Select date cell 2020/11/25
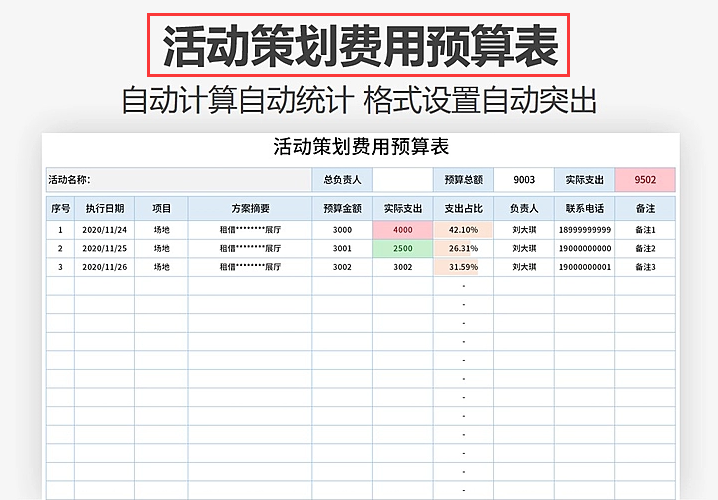718x500 pixels. tap(105, 249)
